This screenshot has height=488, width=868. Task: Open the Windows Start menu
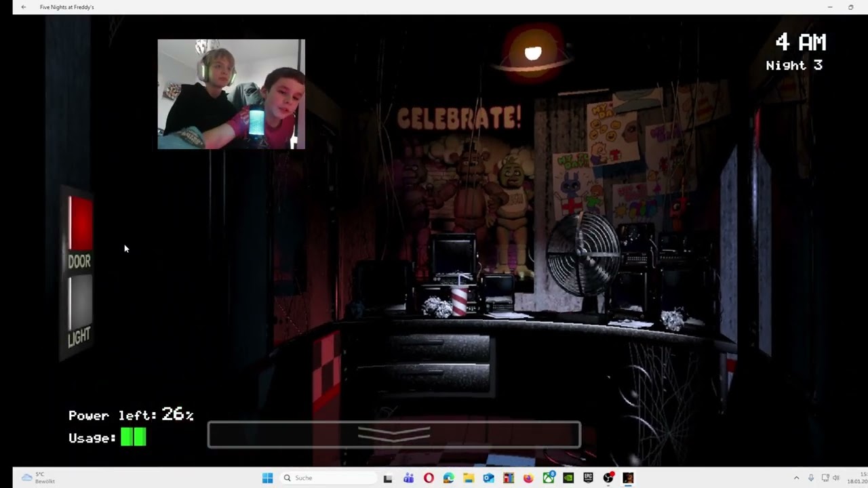click(x=267, y=478)
